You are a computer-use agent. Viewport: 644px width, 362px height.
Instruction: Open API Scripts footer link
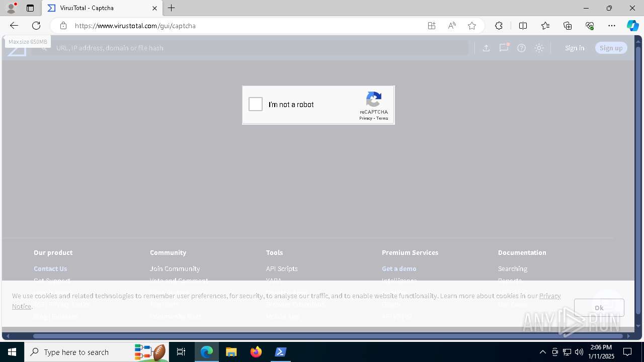click(x=282, y=268)
